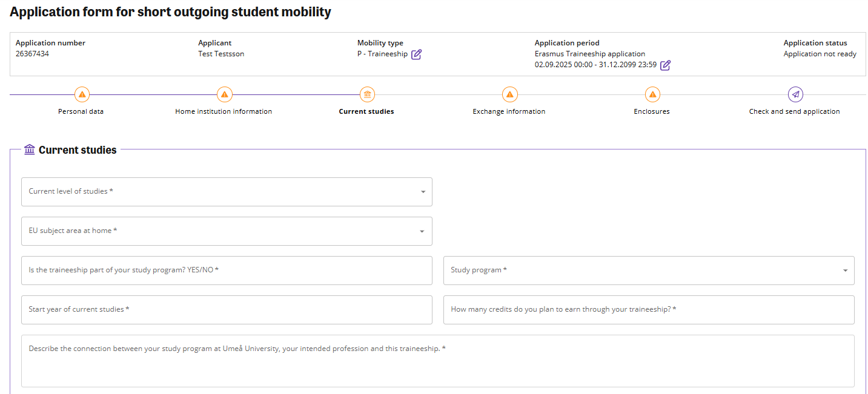
Task: Select the Home institution information step label
Action: pos(224,111)
